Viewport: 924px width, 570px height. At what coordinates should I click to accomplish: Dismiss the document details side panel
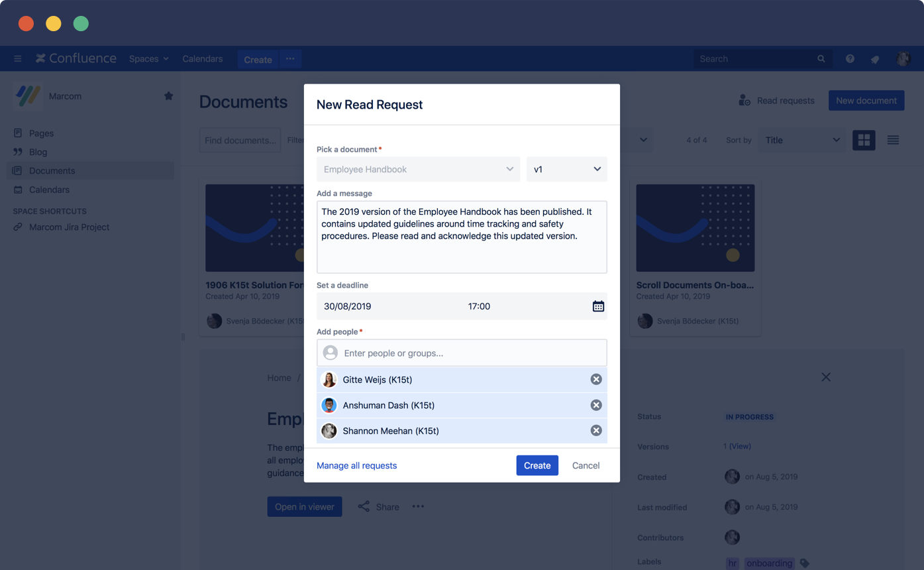[x=826, y=376]
